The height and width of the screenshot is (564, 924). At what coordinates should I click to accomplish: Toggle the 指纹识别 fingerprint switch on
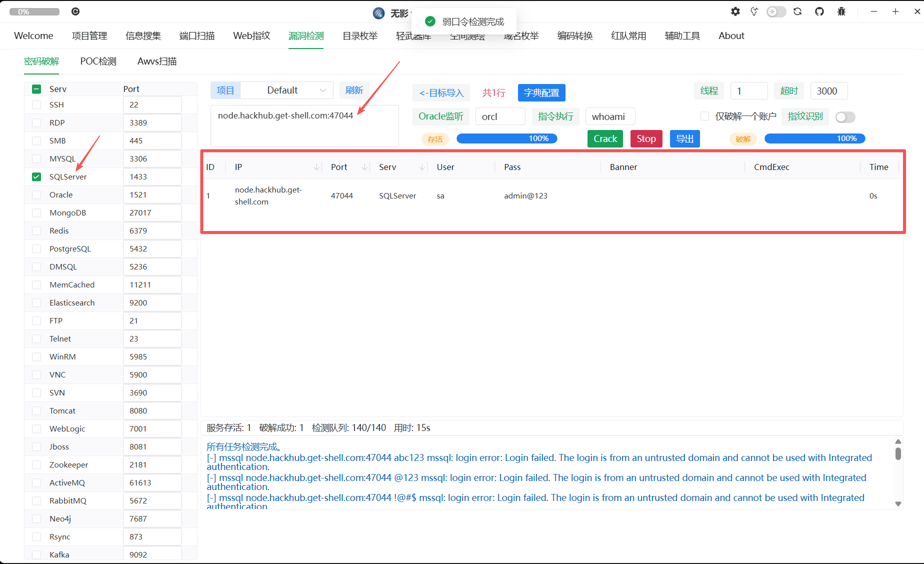pos(845,117)
